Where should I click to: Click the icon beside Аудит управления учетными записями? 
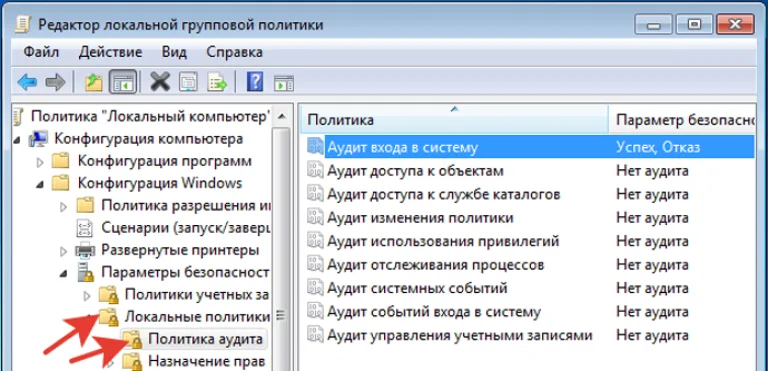[315, 335]
